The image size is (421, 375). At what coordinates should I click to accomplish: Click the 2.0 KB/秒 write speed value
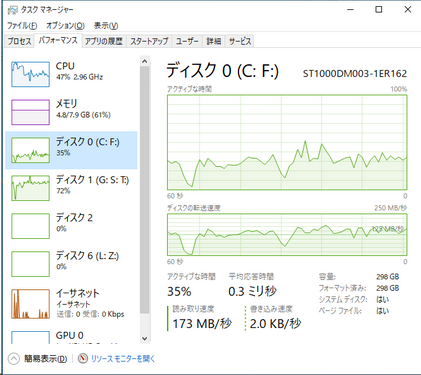tap(275, 323)
